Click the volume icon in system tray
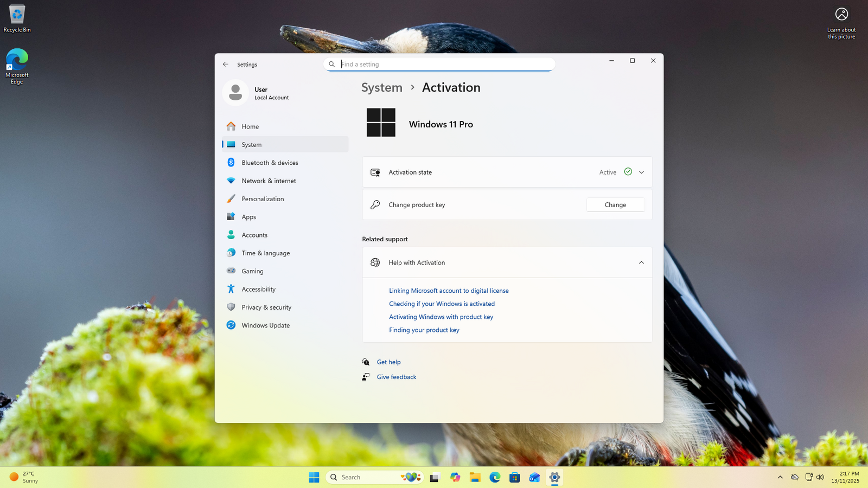The image size is (868, 488). point(820,477)
